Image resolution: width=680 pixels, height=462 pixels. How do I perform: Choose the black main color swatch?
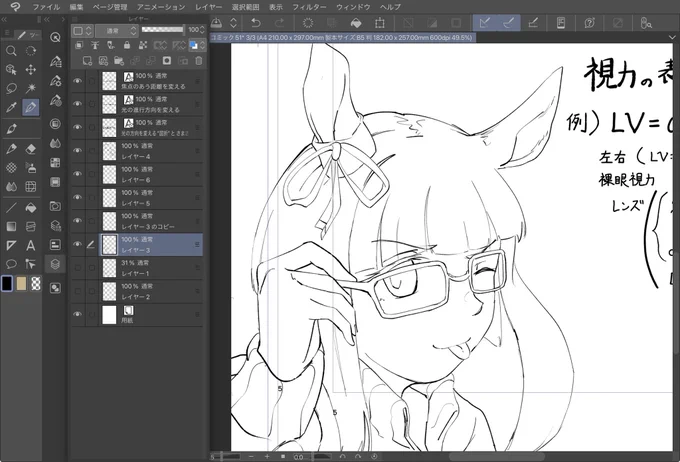(7, 283)
